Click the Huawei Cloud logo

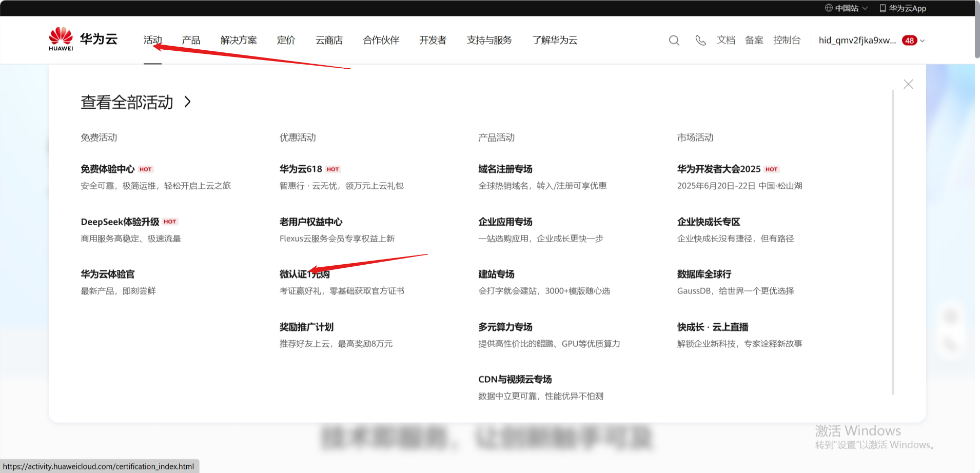(83, 40)
